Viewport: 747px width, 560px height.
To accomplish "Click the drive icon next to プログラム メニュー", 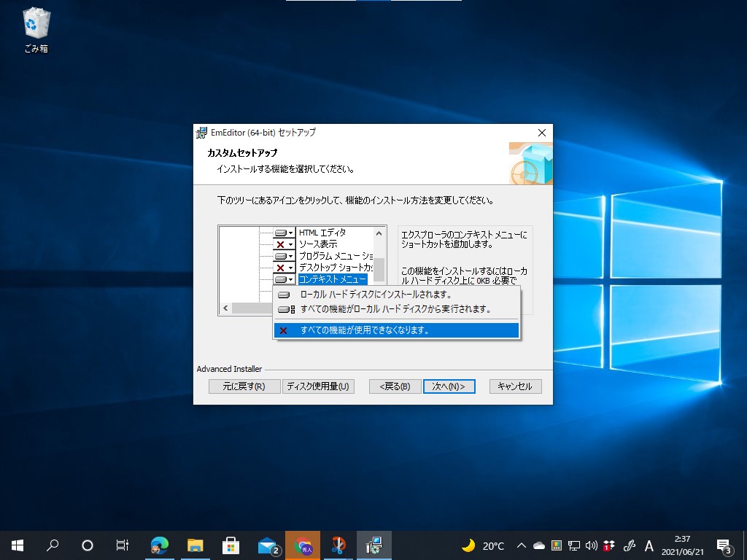I will (280, 256).
